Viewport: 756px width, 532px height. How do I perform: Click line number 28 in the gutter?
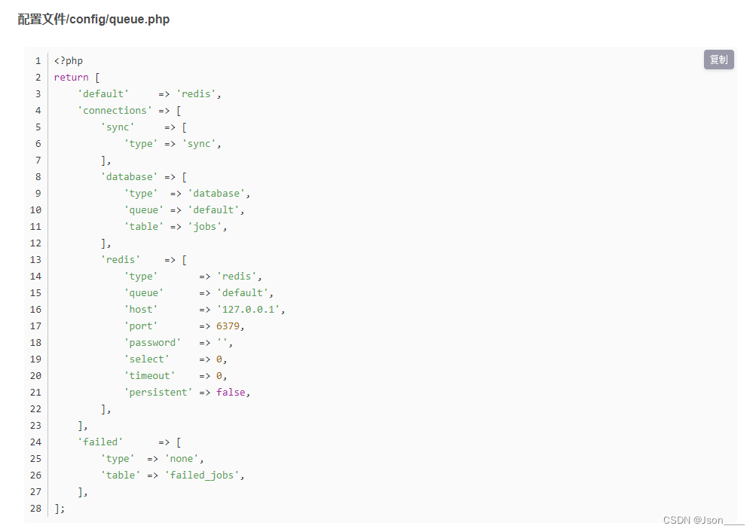[x=35, y=508]
